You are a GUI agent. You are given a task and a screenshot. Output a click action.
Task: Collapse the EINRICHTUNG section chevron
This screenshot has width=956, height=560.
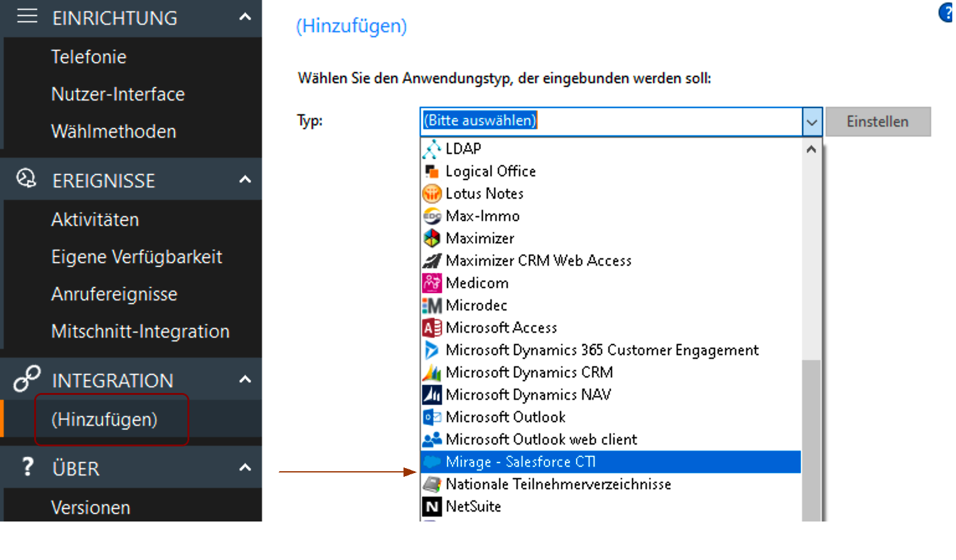coord(245,17)
